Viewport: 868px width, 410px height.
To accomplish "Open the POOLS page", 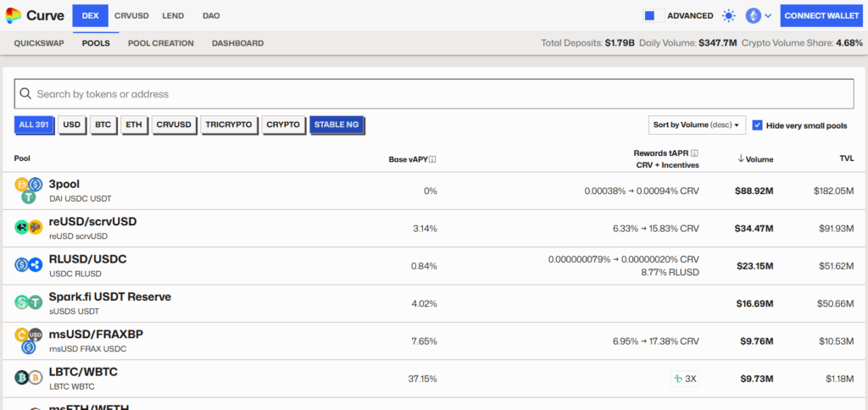I will pos(96,43).
